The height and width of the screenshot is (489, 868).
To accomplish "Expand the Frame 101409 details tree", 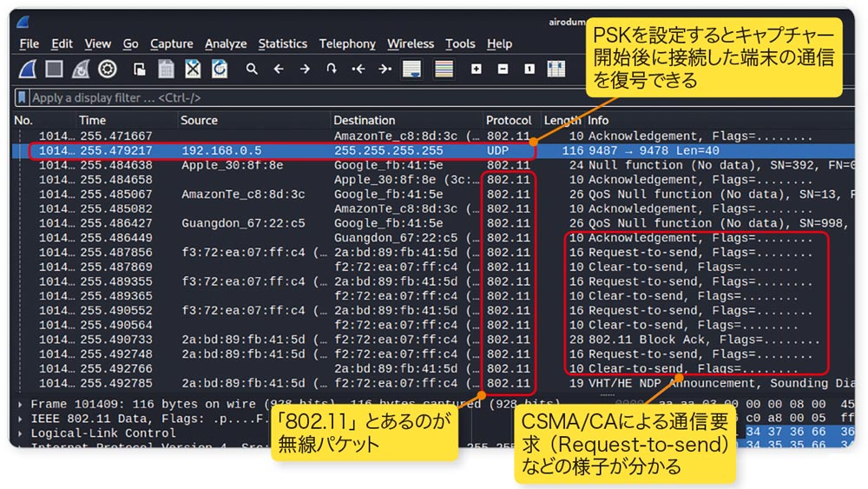I will pyautogui.click(x=21, y=404).
